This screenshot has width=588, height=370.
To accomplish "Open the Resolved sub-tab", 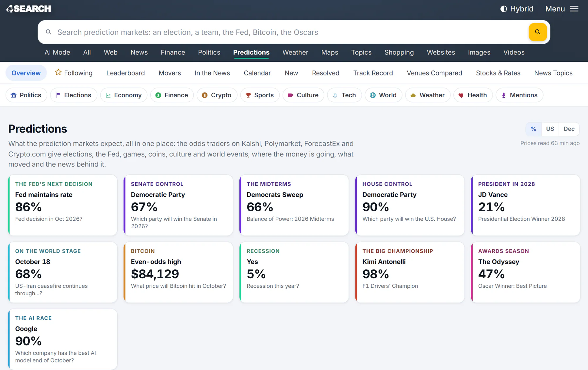I will 326,73.
